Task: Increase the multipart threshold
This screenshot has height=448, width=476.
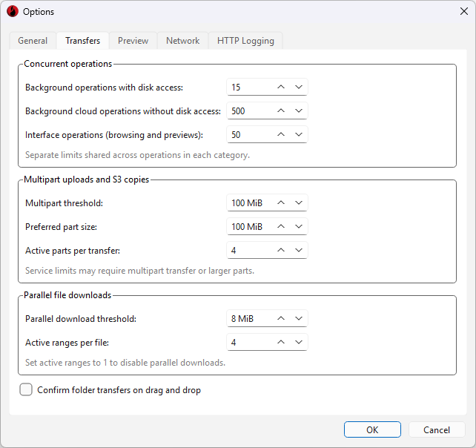Action: pos(281,202)
